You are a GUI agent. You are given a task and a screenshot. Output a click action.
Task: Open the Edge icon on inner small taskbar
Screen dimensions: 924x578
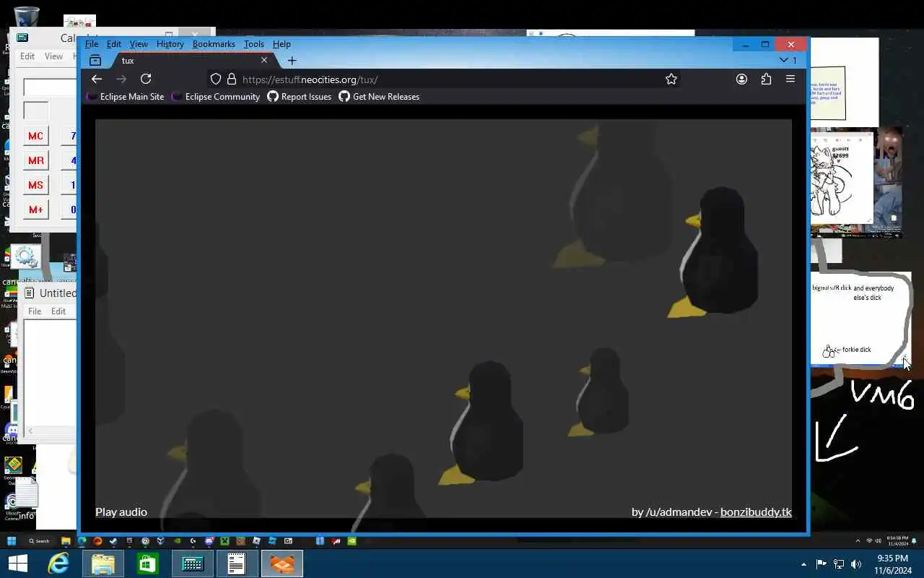pyautogui.click(x=82, y=541)
